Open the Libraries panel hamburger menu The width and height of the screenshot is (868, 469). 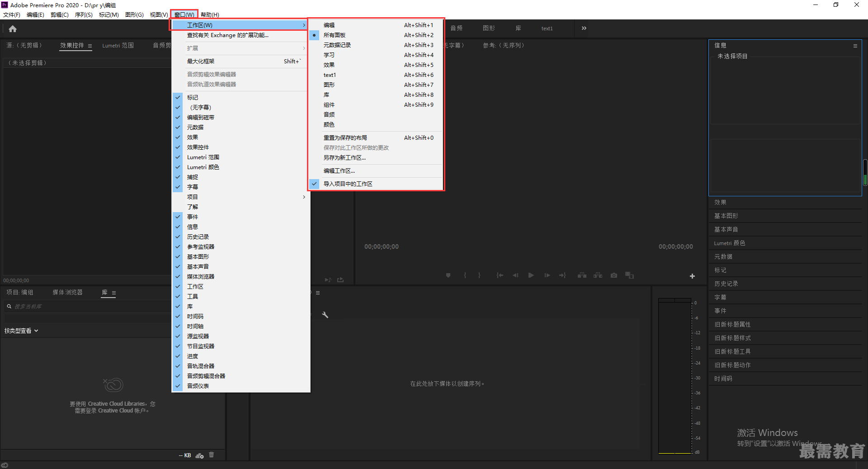[x=114, y=293]
